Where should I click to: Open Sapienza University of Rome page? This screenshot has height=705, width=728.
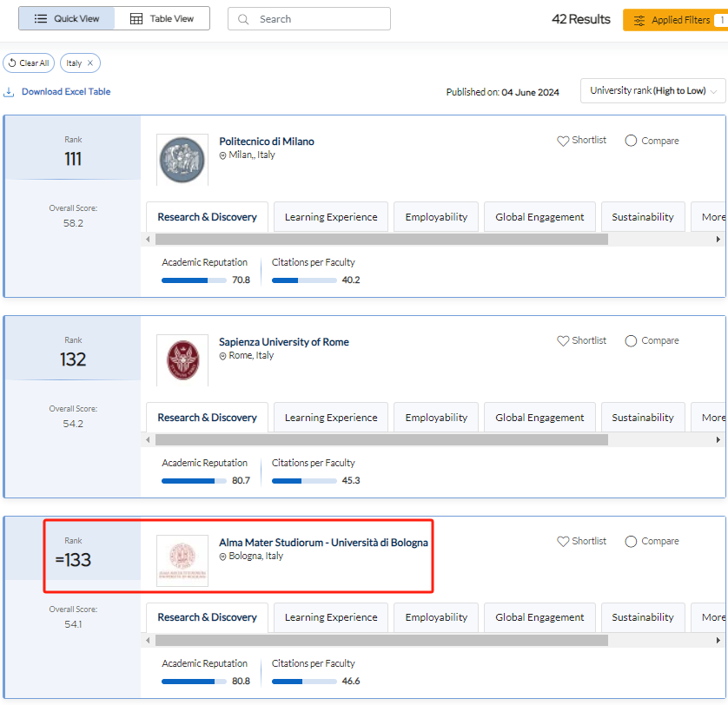click(x=284, y=342)
